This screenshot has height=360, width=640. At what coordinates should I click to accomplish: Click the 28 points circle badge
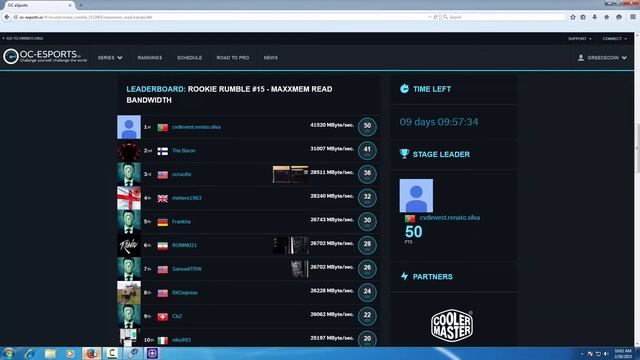(x=367, y=245)
